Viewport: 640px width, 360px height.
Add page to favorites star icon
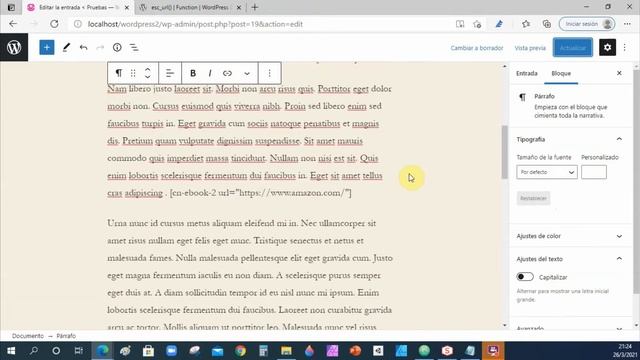(477, 24)
